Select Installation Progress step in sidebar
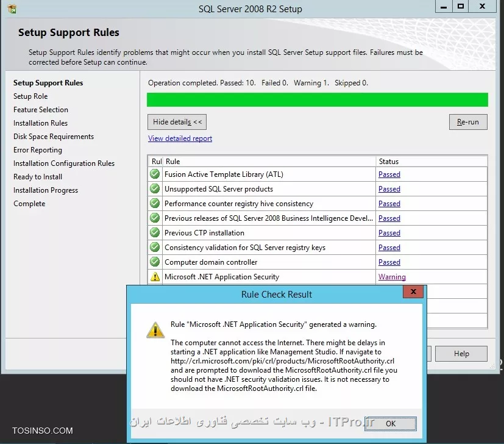This screenshot has height=444, width=504. coord(46,190)
